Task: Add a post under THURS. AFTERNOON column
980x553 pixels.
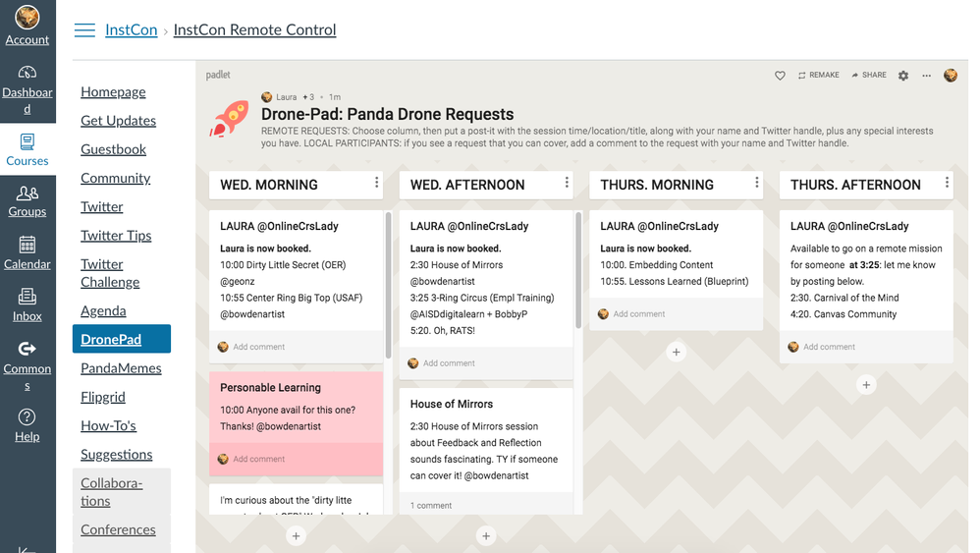Action: 866,385
